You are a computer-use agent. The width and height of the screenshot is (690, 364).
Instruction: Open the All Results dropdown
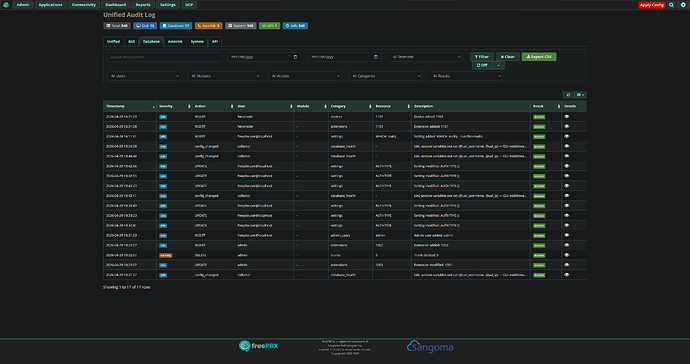point(466,76)
